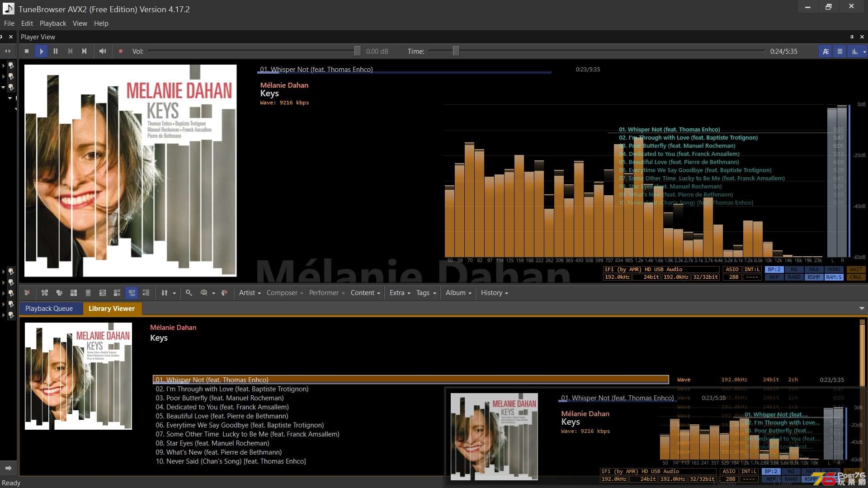Image resolution: width=868 pixels, height=488 pixels.
Task: Select track 10. Never Said (Chan's Song)
Action: 231,461
